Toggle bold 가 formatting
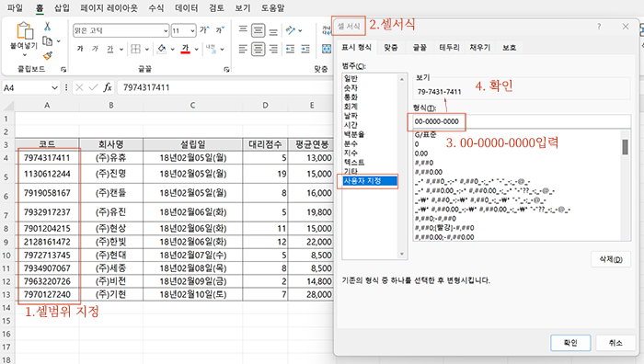The image size is (644, 364). coord(81,49)
